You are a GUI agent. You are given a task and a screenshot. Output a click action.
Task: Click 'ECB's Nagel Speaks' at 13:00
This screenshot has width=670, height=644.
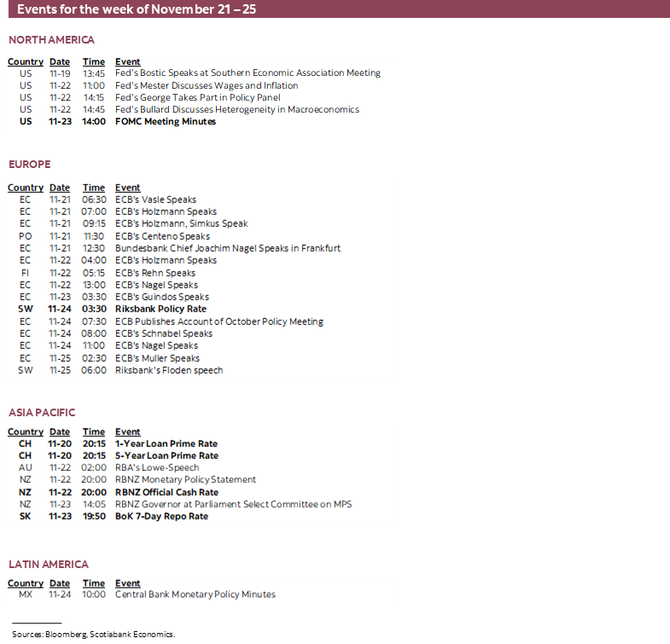click(x=156, y=285)
